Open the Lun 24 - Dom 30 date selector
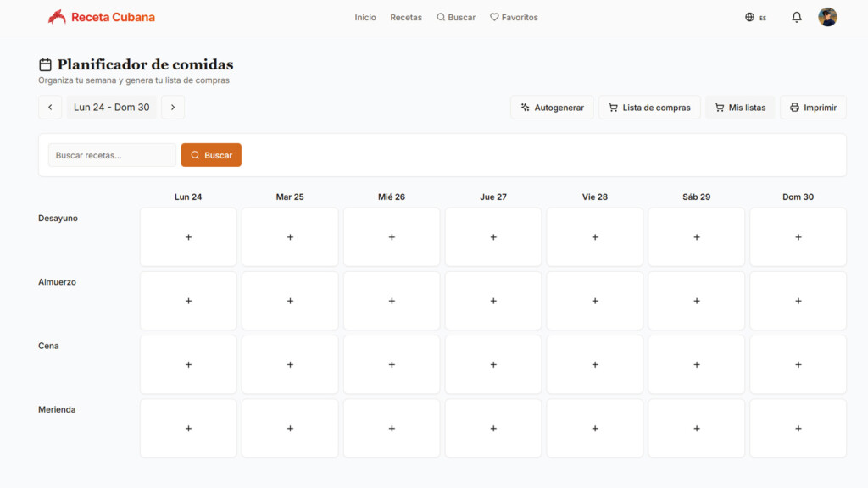The height and width of the screenshot is (488, 868). 111,107
